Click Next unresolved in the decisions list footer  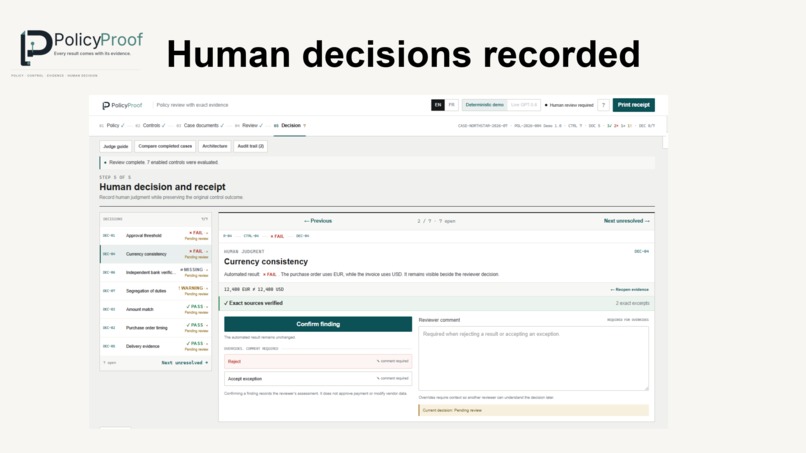(x=185, y=363)
